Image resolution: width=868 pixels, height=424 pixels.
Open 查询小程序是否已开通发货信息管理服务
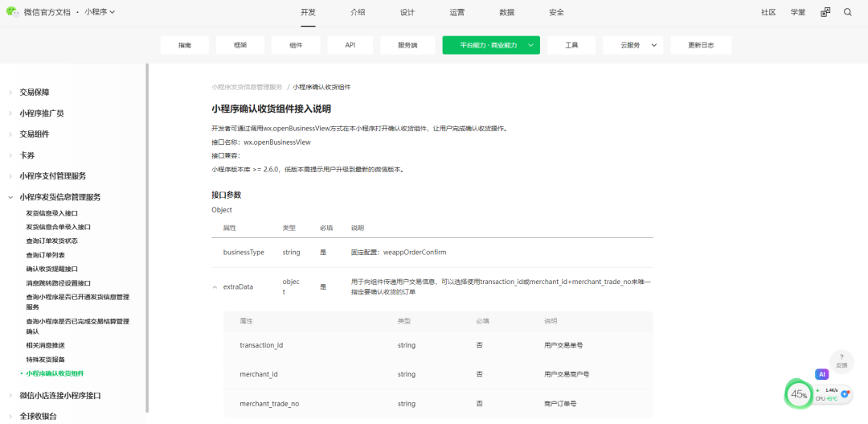tap(77, 302)
